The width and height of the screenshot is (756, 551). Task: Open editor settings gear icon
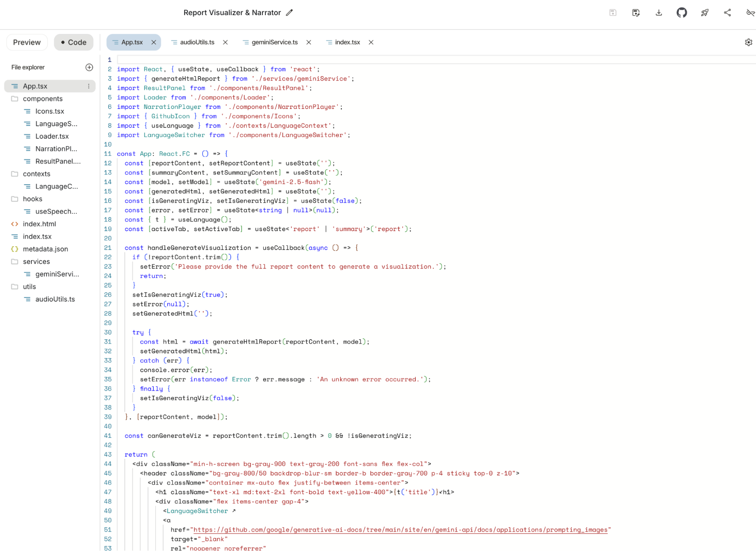tap(748, 42)
